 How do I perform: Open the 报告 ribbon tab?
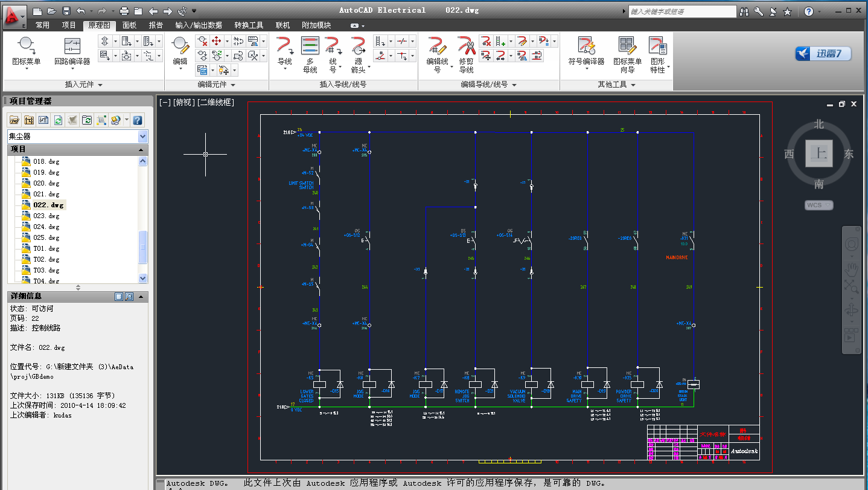click(x=156, y=25)
